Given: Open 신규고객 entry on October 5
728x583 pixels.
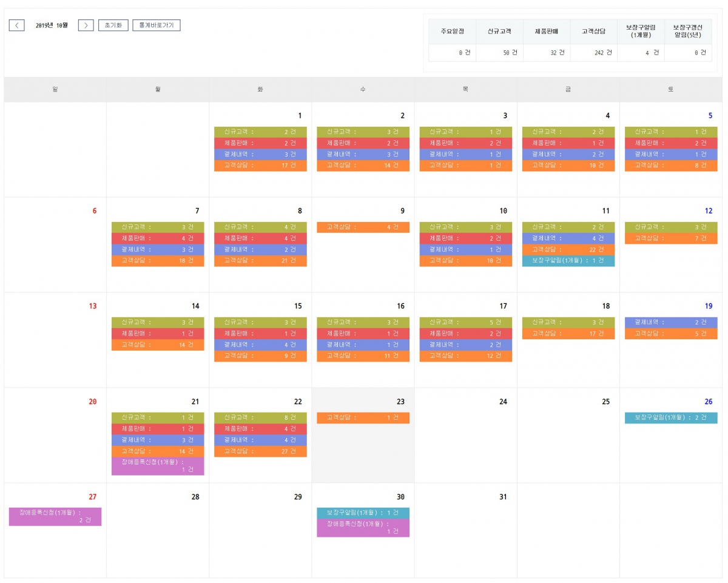Looking at the screenshot, I should (671, 132).
